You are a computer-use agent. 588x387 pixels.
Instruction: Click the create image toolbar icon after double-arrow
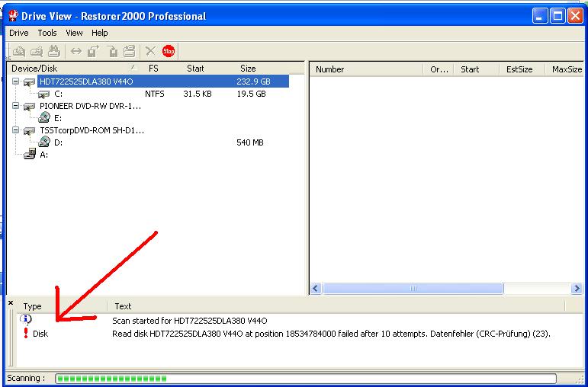click(93, 51)
